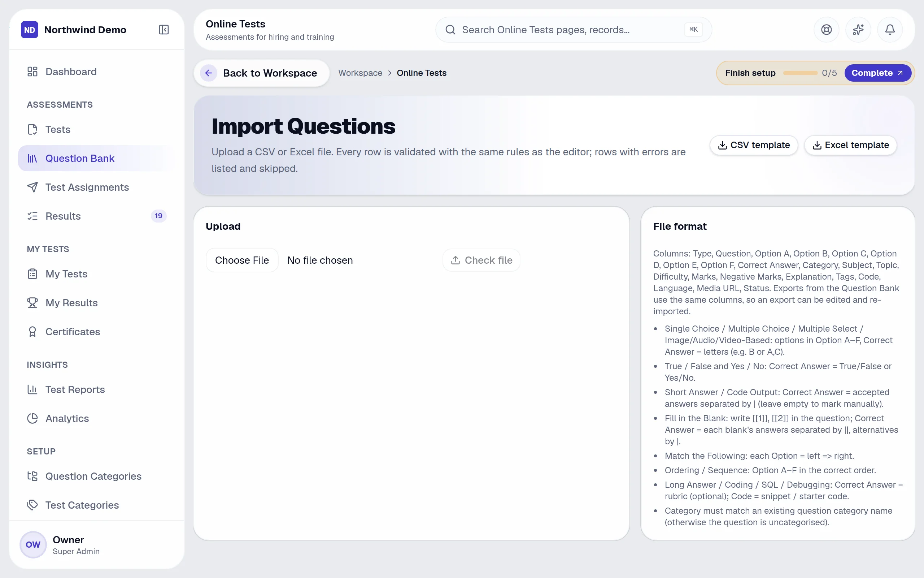924x578 pixels.
Task: Open Analytics page
Action: click(97, 419)
